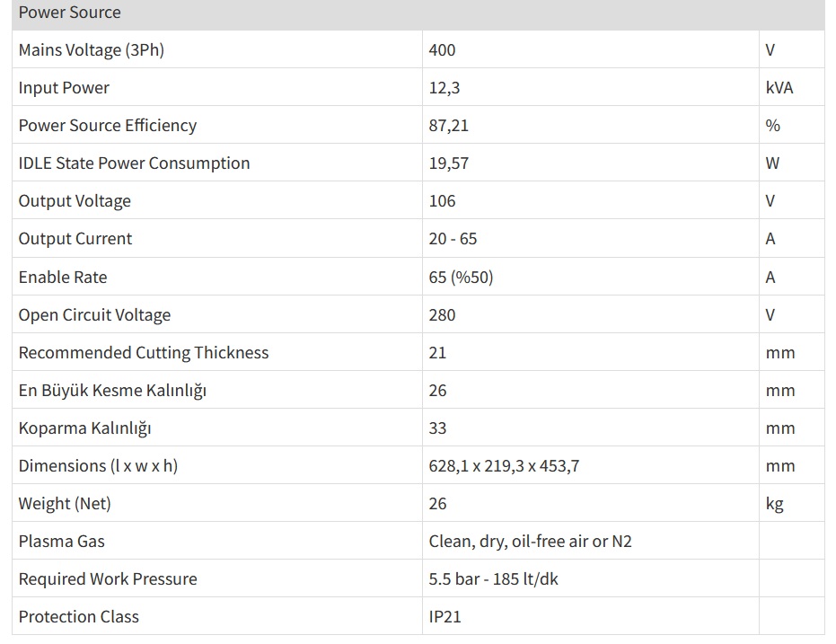
Task: Select the Enable Rate value 65 (%50)
Action: [462, 278]
